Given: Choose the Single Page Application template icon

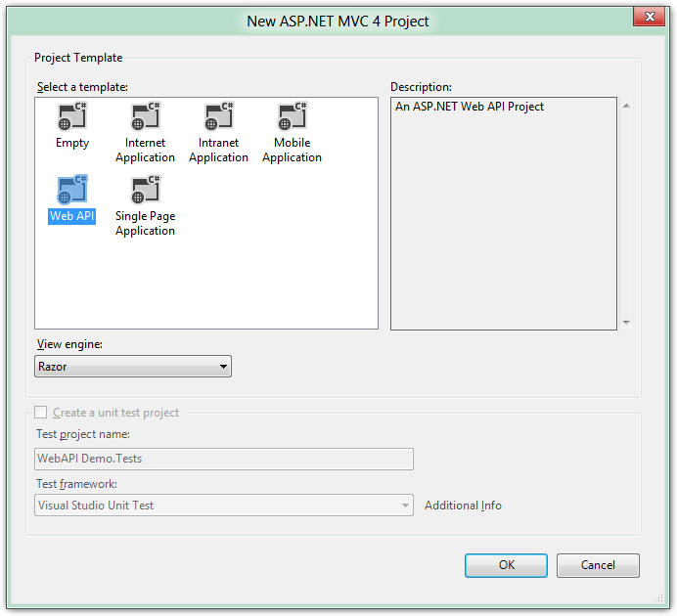Looking at the screenshot, I should tap(146, 190).
